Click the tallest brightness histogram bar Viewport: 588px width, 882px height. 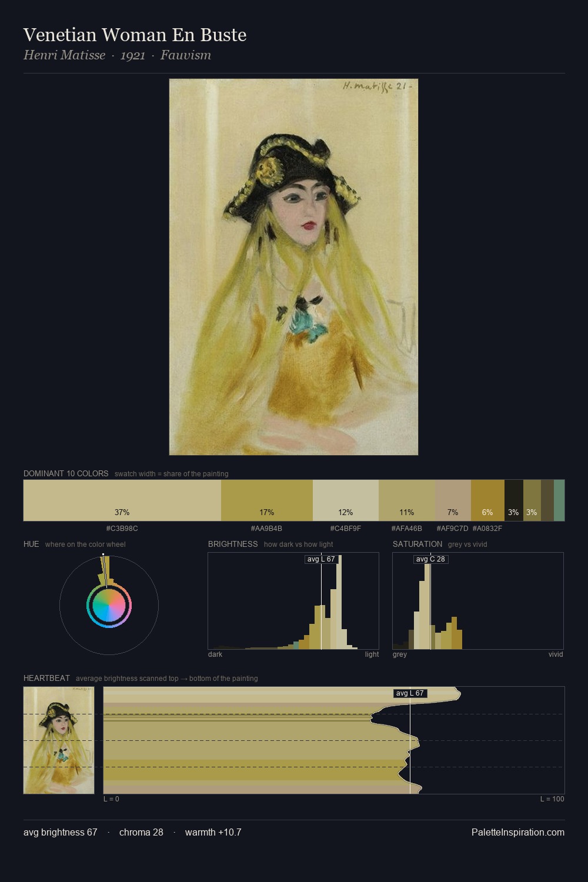(339, 602)
